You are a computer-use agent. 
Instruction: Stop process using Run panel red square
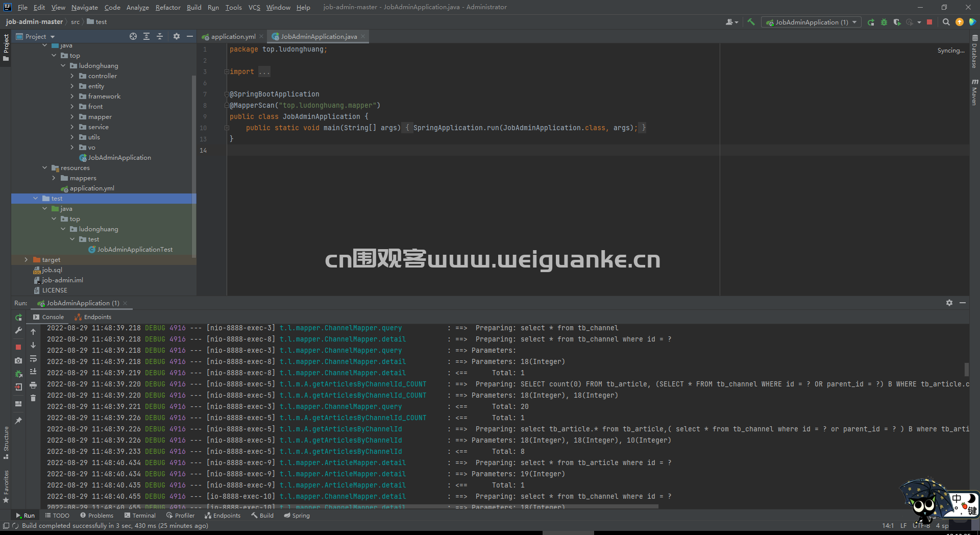pyautogui.click(x=18, y=347)
